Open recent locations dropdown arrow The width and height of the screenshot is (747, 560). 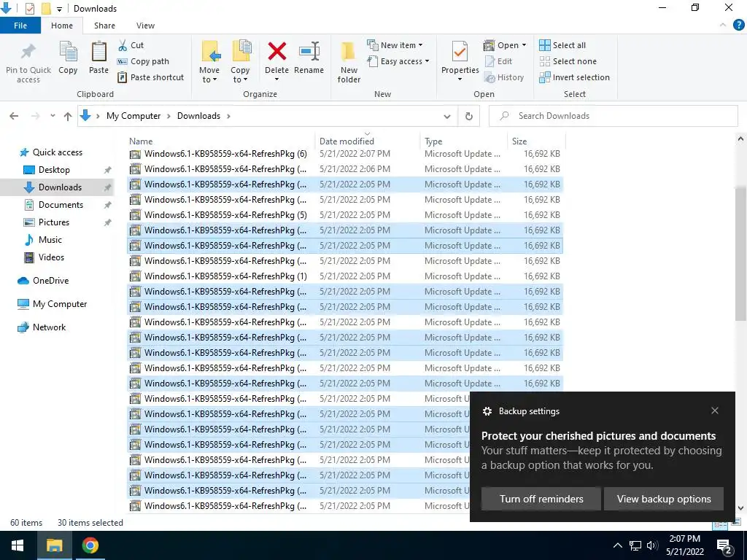(x=53, y=116)
